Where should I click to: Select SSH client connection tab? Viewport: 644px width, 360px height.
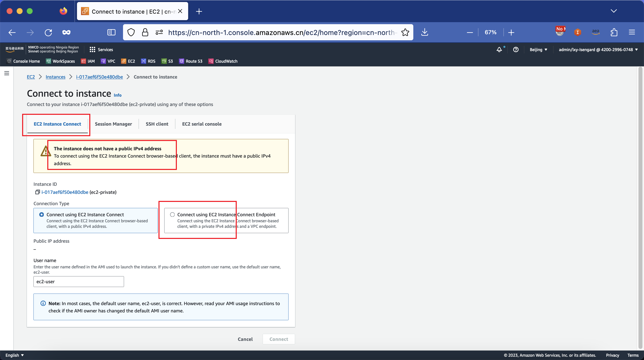(157, 124)
